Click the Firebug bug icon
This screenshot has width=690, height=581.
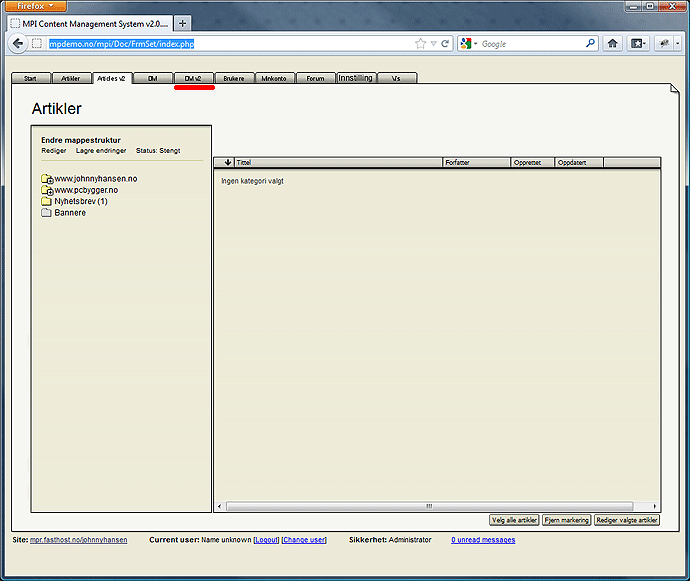[x=664, y=43]
